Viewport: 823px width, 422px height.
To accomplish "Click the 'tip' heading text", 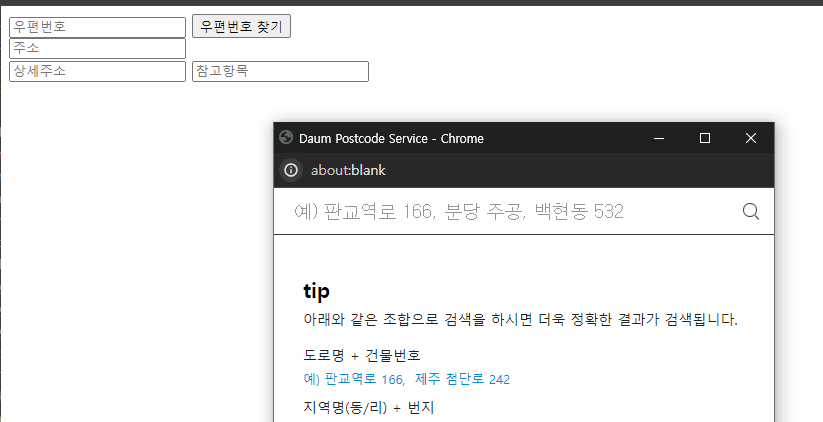I will (x=316, y=291).
